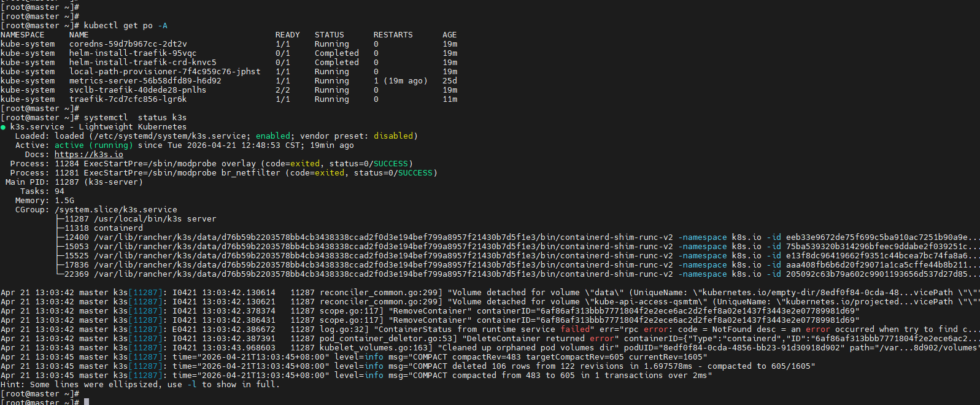Select pod name traefik-7cd7cfc856-lgr6k
This screenshot has width=980, height=405.
(x=128, y=99)
